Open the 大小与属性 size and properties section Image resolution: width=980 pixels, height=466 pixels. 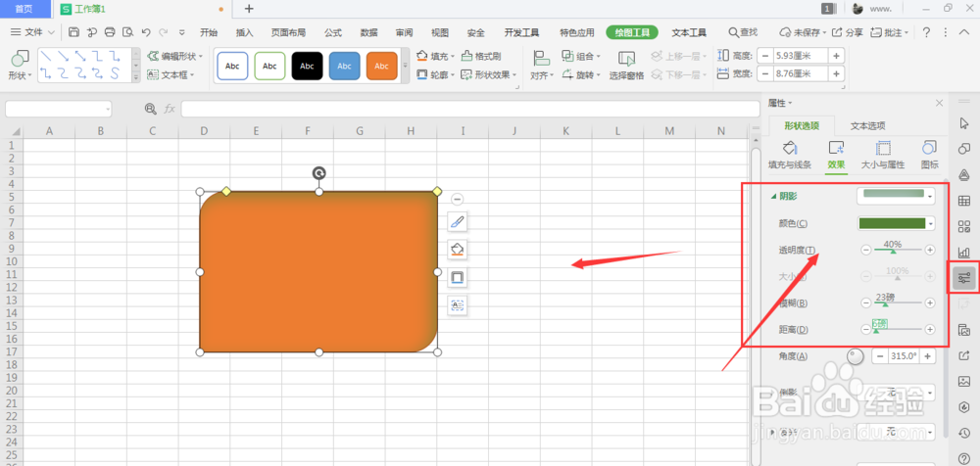[883, 156]
